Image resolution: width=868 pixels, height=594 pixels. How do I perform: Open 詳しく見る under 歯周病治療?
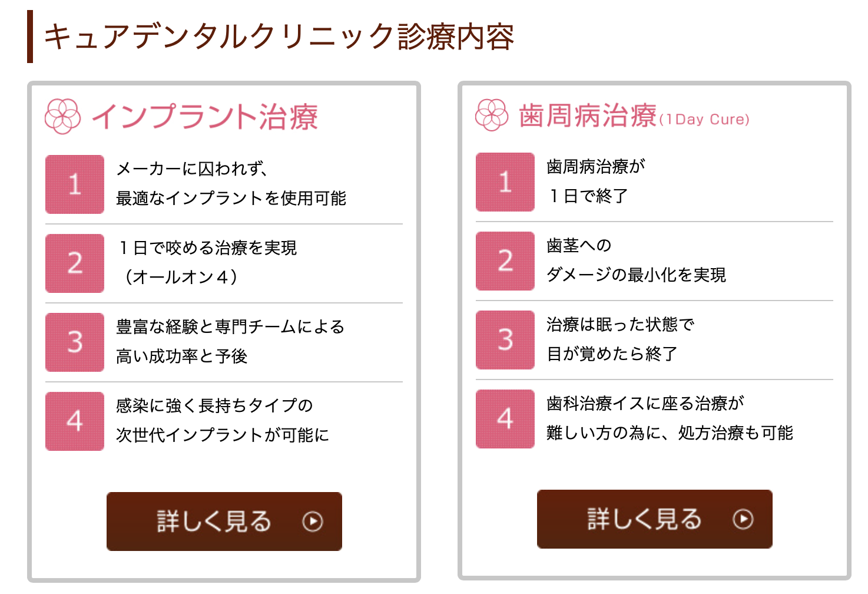655,520
